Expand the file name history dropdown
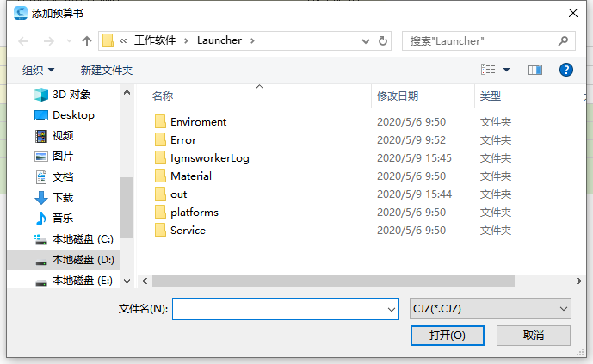 click(x=392, y=309)
